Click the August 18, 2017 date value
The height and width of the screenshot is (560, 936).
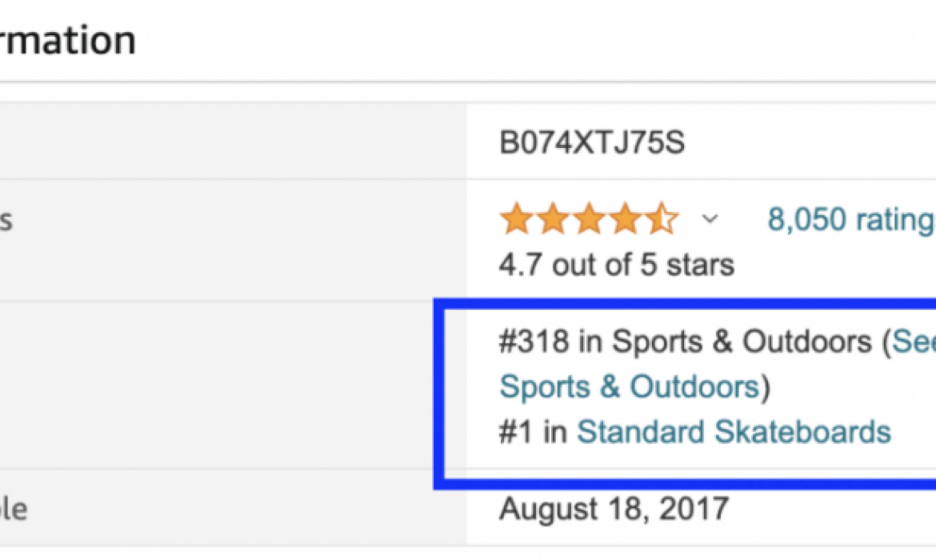[x=614, y=509]
